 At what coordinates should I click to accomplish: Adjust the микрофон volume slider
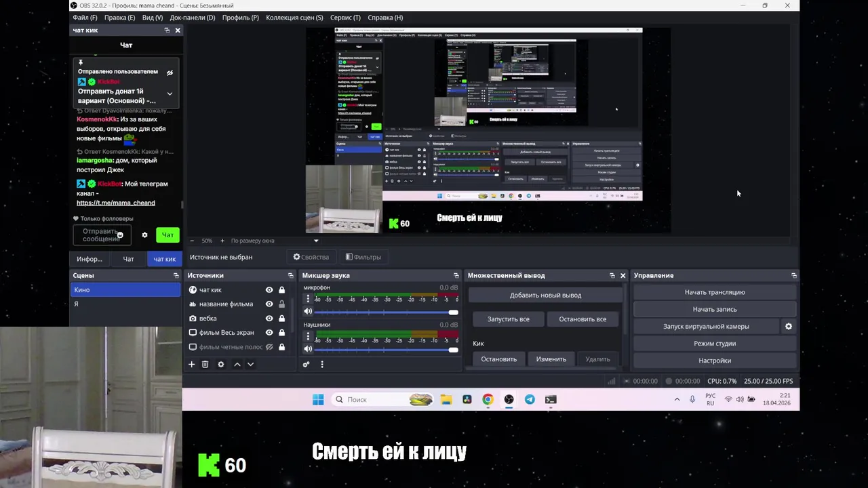[386, 312]
